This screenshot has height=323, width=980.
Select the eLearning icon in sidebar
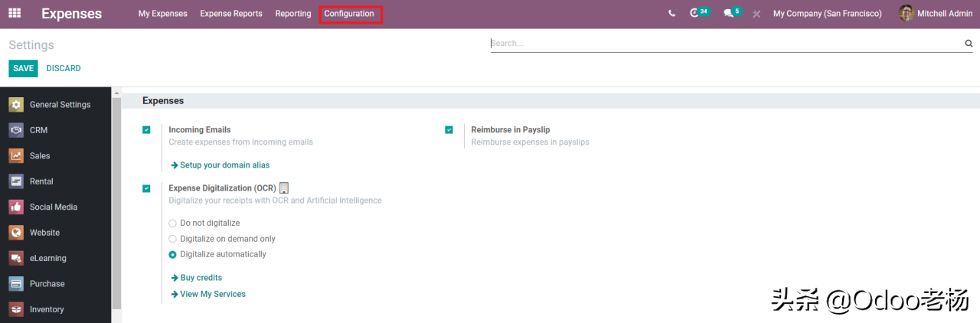pos(16,258)
